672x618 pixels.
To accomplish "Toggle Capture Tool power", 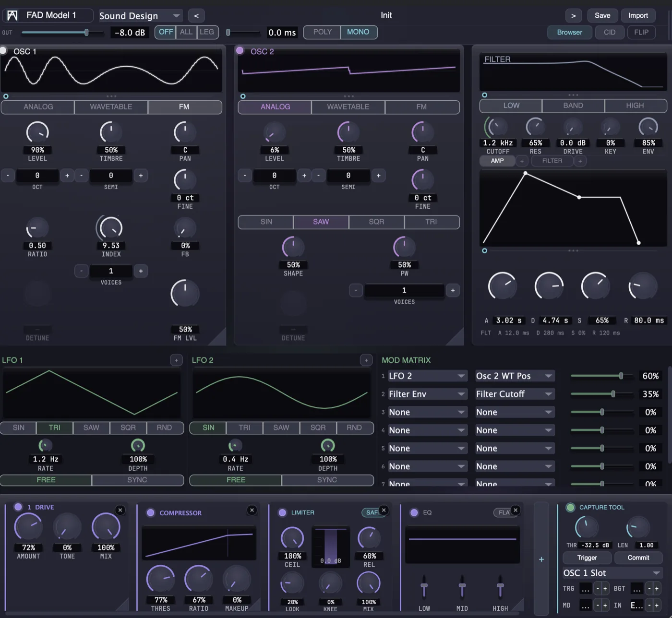I will (570, 507).
